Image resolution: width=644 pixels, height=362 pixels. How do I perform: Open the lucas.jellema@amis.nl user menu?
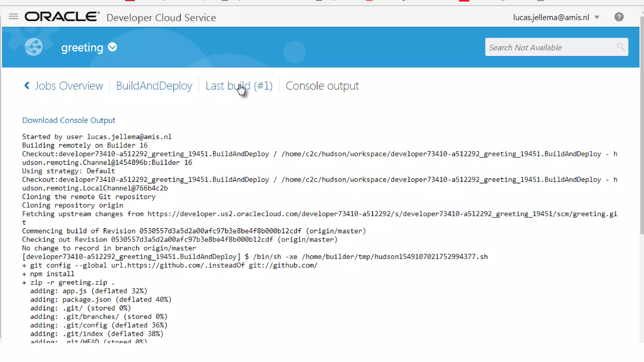tap(551, 18)
